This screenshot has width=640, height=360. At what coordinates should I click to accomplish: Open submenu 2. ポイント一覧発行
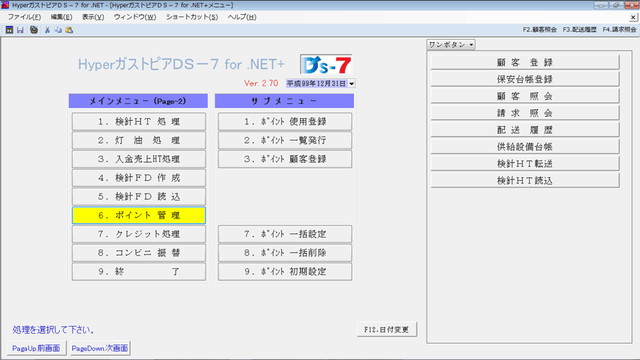[x=285, y=140]
